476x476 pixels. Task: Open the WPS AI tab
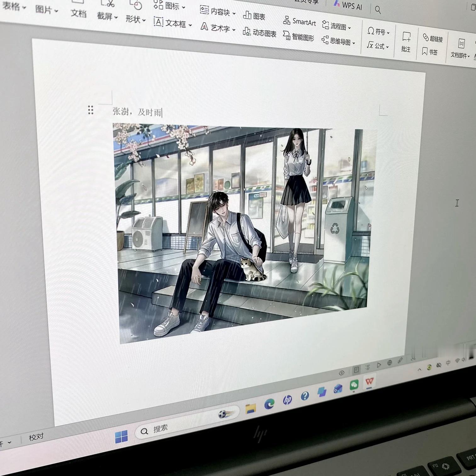click(x=348, y=5)
